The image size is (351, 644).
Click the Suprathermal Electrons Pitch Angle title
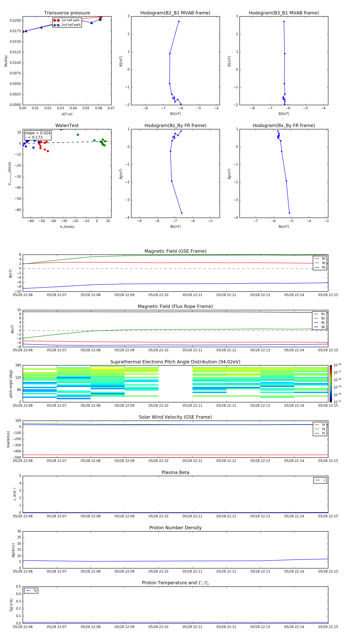click(175, 362)
